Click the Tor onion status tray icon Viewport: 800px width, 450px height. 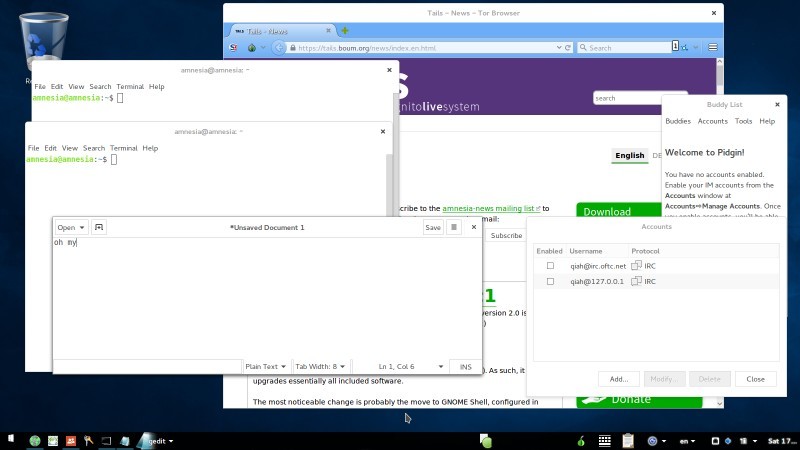581,441
